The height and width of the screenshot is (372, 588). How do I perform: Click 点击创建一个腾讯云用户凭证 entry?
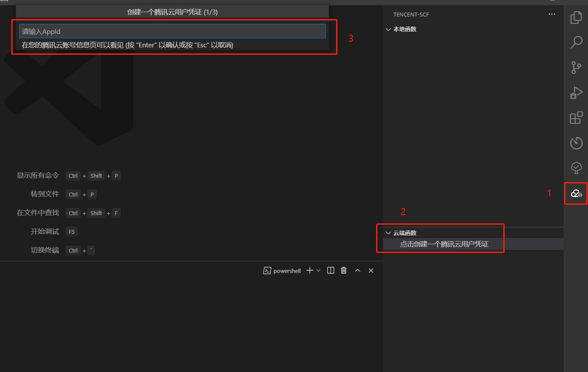coord(444,244)
